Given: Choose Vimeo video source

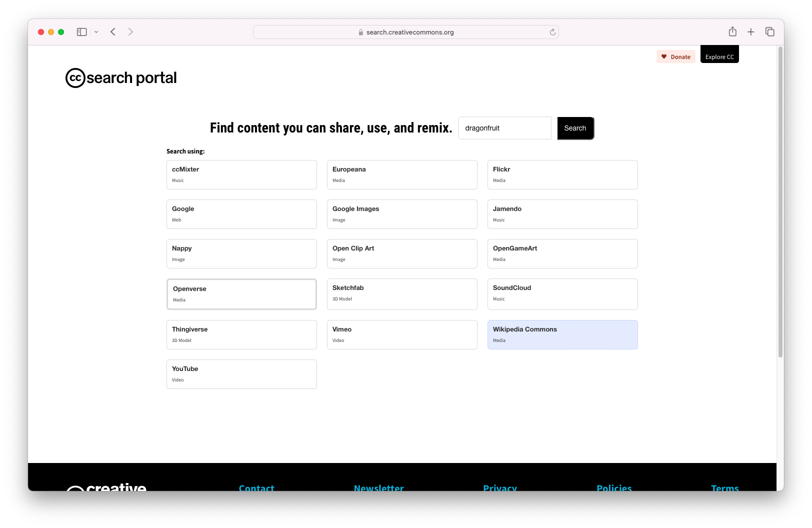Looking at the screenshot, I should point(402,334).
